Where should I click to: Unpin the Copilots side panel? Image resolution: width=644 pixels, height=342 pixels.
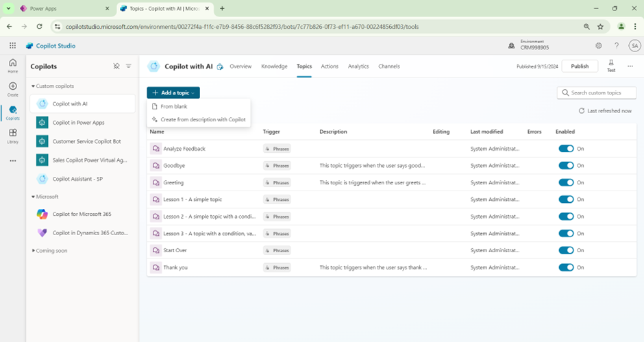click(116, 66)
